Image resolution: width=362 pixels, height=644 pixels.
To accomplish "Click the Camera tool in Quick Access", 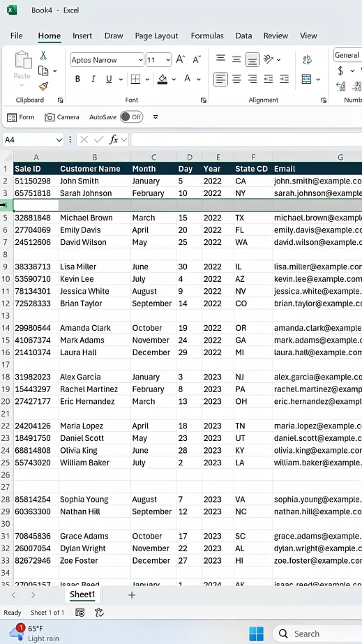I will pos(62,117).
